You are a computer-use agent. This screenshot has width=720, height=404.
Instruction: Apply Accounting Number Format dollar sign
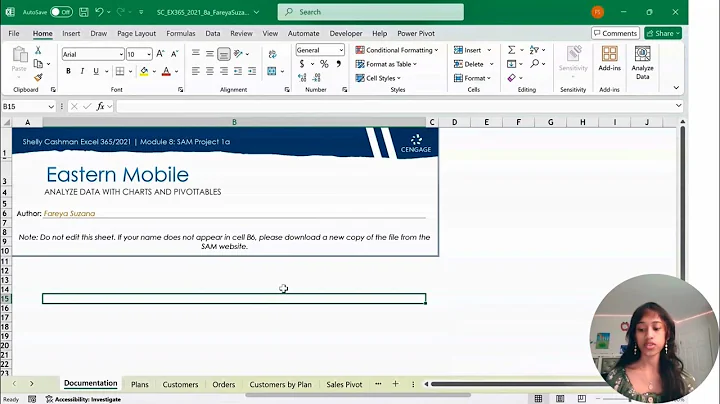click(302, 64)
